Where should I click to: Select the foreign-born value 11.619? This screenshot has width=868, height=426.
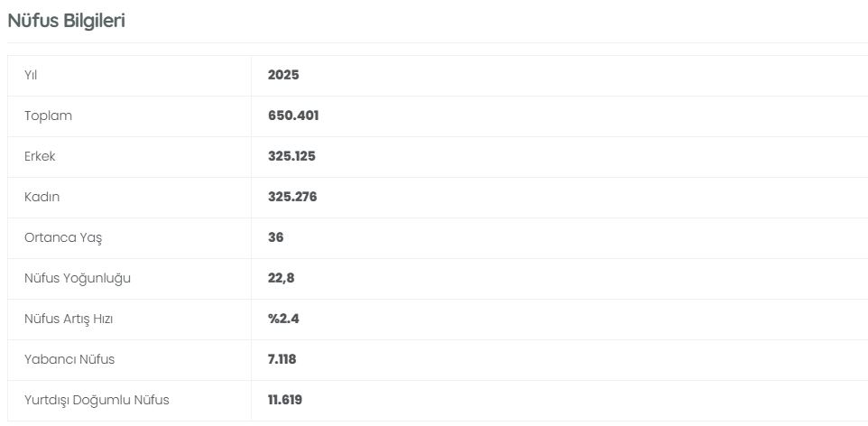[285, 400]
